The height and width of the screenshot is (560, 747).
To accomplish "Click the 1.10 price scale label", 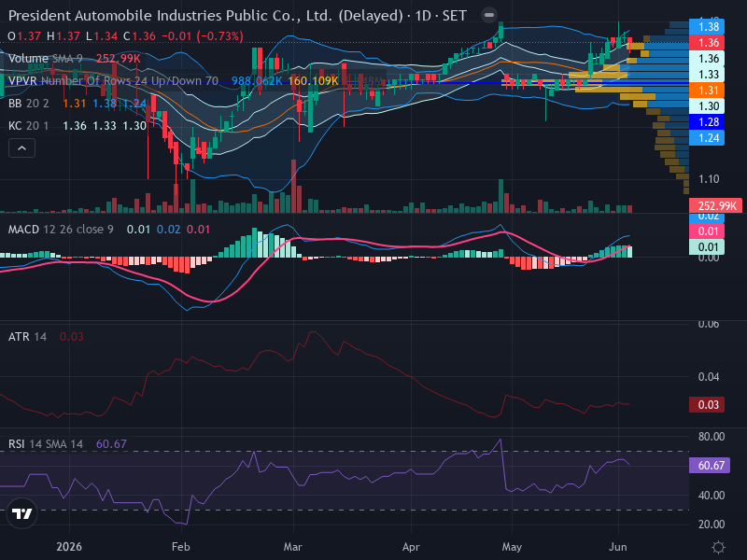I will point(709,179).
